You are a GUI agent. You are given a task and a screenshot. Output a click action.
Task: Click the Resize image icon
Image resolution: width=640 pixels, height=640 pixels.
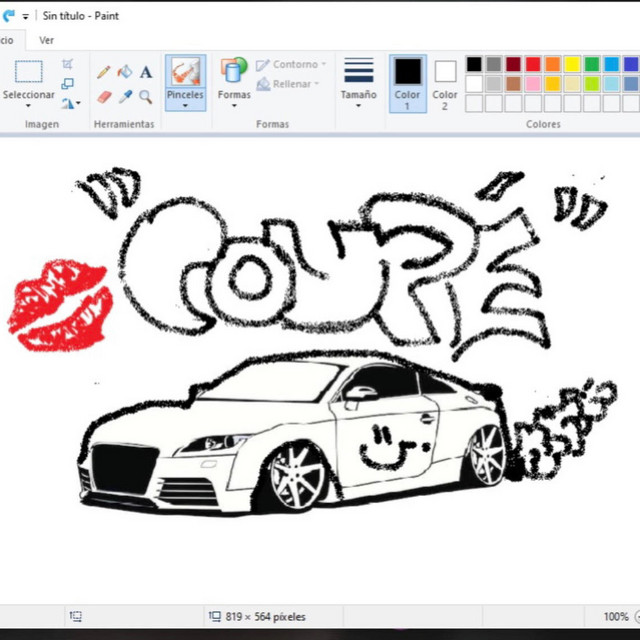pos(68,83)
